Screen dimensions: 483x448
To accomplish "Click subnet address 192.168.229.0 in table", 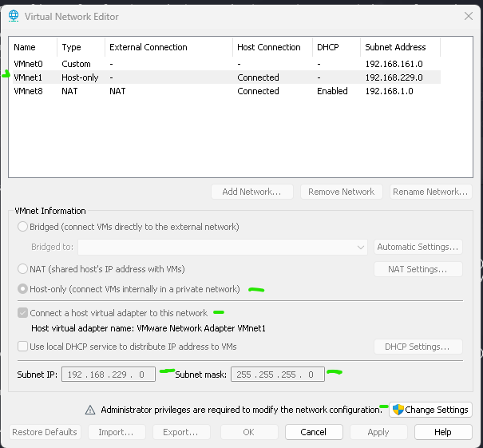I will (394, 77).
